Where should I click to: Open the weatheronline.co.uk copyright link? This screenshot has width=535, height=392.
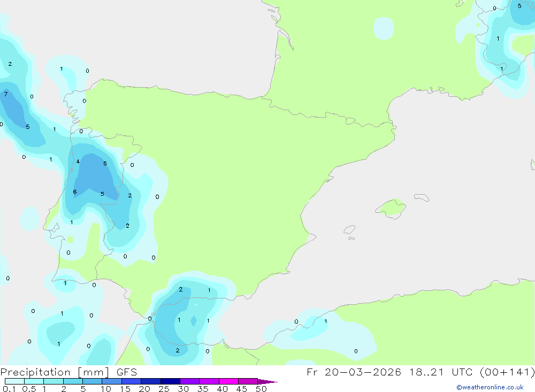(x=490, y=387)
